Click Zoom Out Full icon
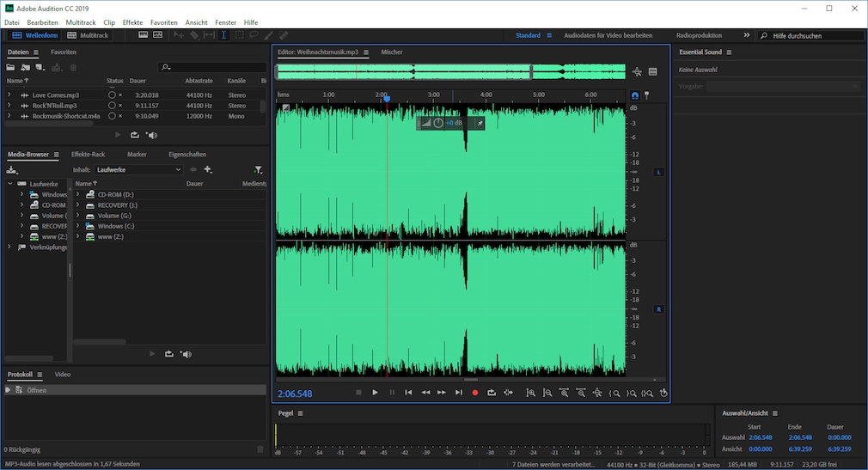The image size is (868, 470). [x=596, y=393]
